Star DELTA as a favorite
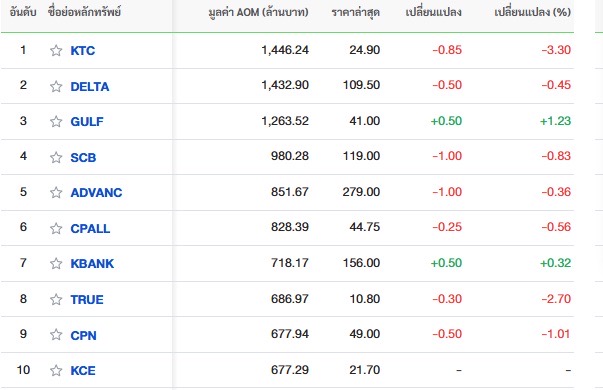 pyautogui.click(x=56, y=86)
